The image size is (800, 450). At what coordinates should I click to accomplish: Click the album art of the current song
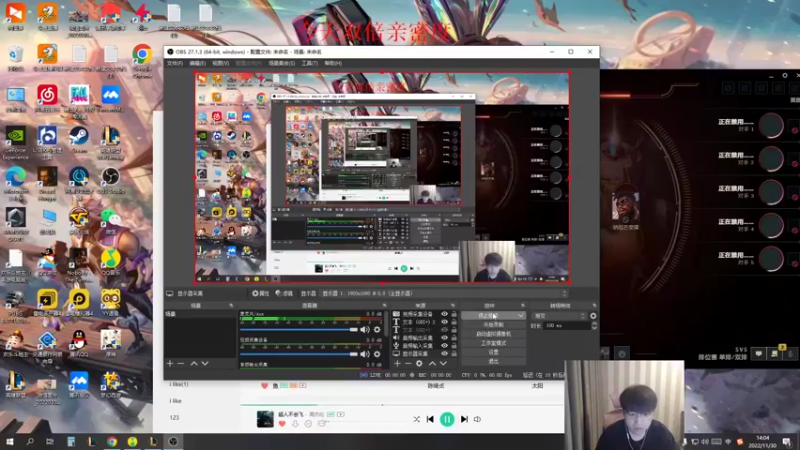coord(265,419)
